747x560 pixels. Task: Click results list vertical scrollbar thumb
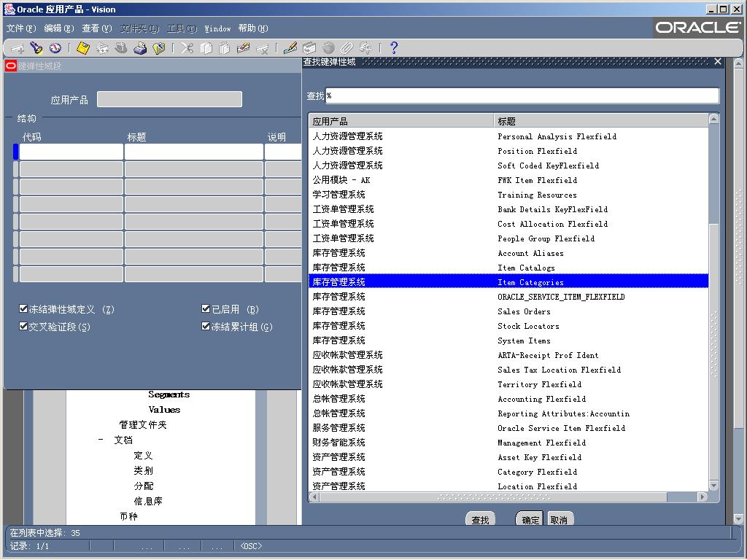point(713,351)
